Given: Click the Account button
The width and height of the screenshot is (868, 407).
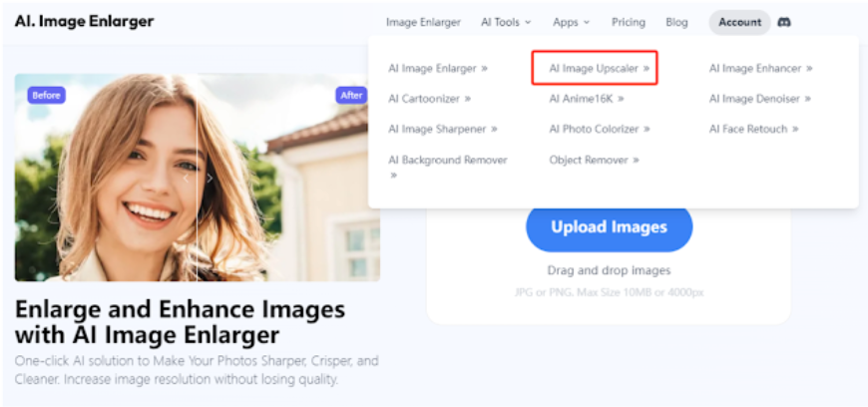Looking at the screenshot, I should 740,22.
